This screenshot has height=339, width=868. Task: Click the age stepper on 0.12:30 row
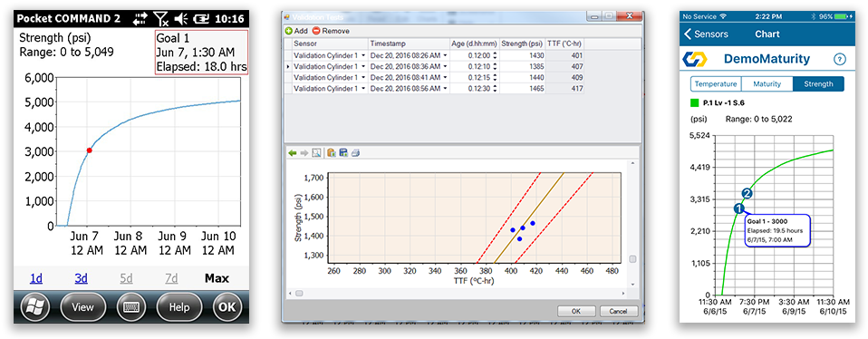495,89
